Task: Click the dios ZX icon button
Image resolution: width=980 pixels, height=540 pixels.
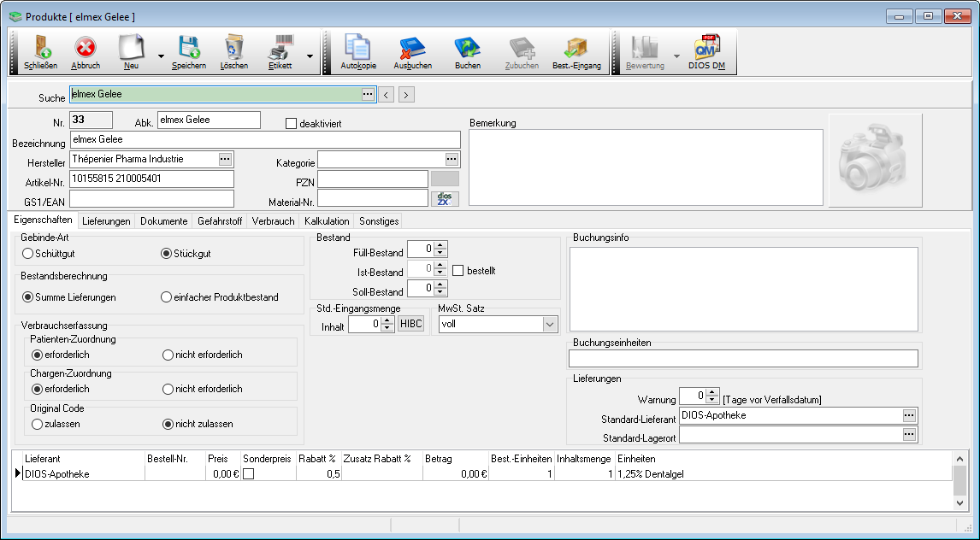Action: point(445,199)
